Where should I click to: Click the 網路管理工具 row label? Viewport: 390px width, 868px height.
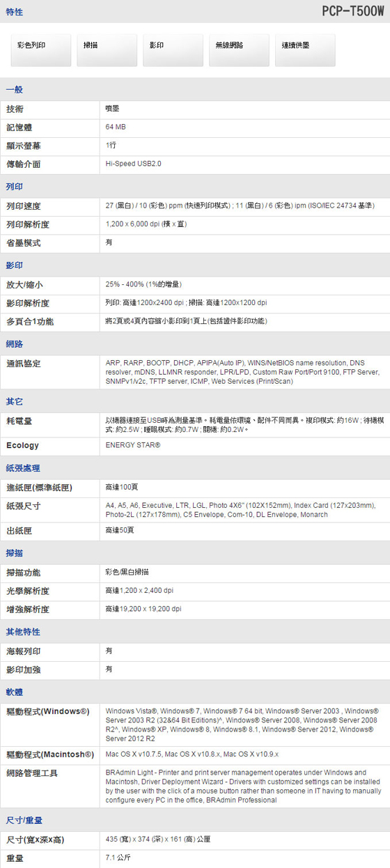[x=32, y=773]
